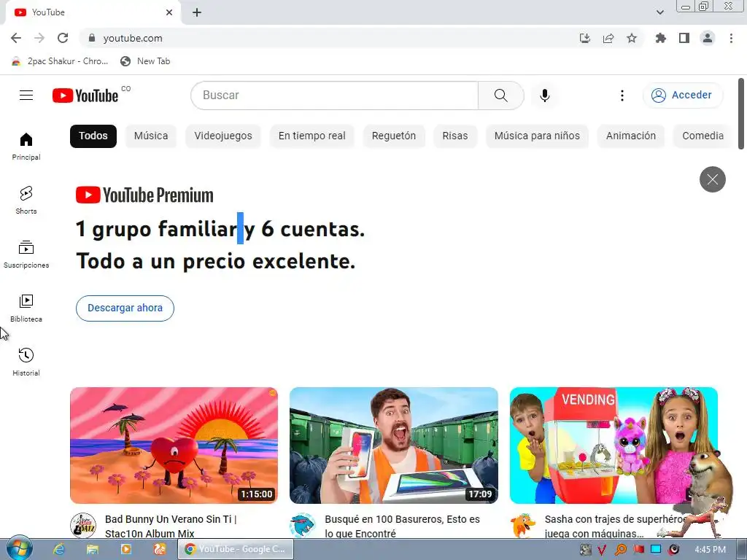Click the Descargar ahora button
Image resolution: width=747 pixels, height=560 pixels.
pos(125,308)
